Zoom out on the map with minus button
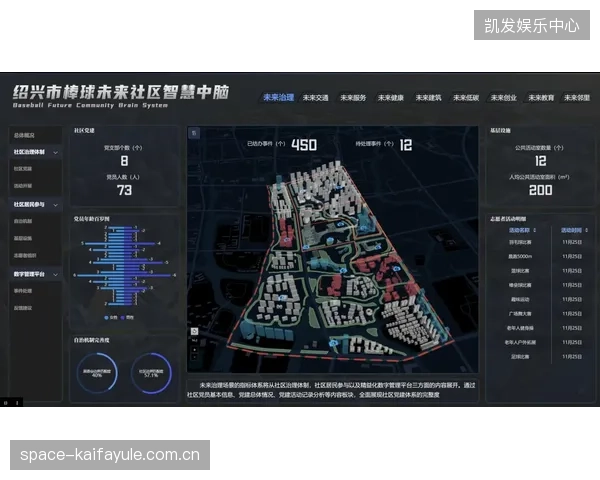The height and width of the screenshot is (480, 600). 194,356
